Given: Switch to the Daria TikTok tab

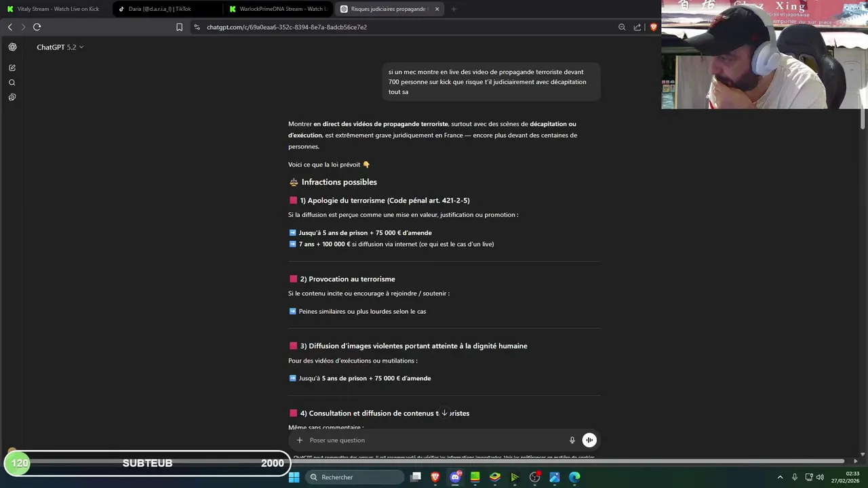Looking at the screenshot, I should [x=167, y=9].
